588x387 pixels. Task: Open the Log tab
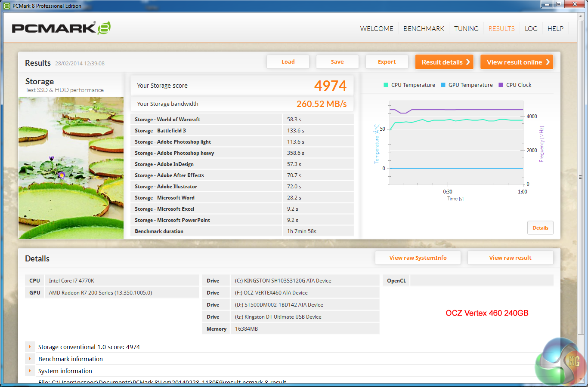pos(531,29)
